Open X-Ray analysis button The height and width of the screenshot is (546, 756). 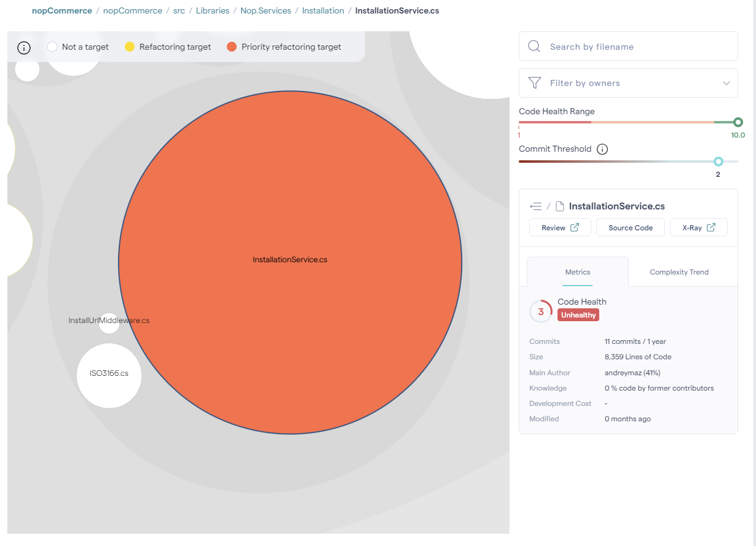(699, 227)
